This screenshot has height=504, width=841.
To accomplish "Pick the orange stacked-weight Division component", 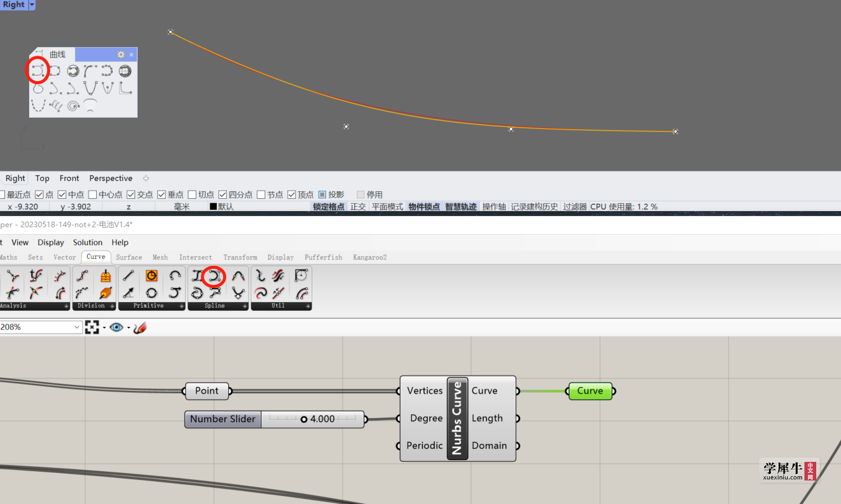I will pos(106,276).
